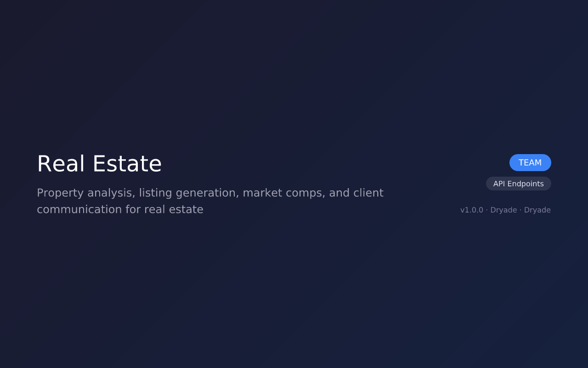Screen dimensions: 588x368
Task: View endpoints by clicking API Endpoints
Action: point(519,184)
